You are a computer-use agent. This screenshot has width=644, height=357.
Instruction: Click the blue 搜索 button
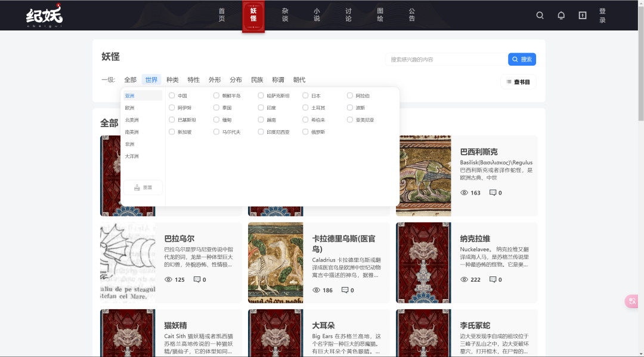522,59
